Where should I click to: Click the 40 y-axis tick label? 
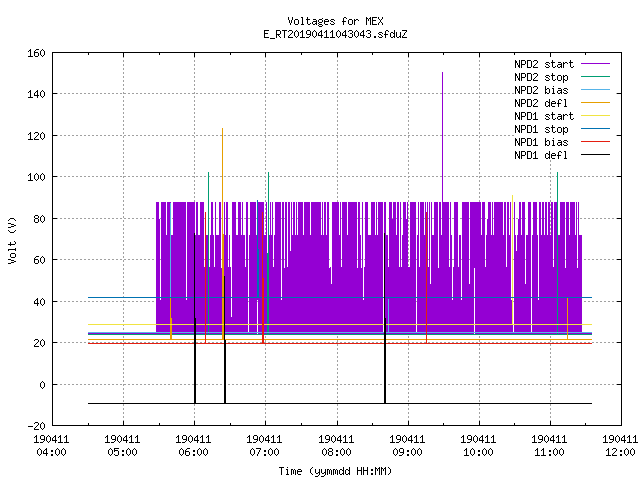pyautogui.click(x=39, y=302)
